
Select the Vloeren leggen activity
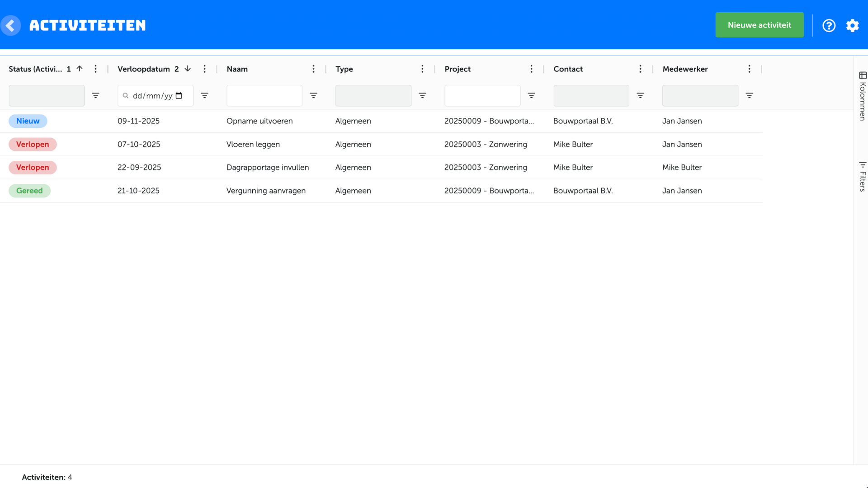(x=253, y=144)
